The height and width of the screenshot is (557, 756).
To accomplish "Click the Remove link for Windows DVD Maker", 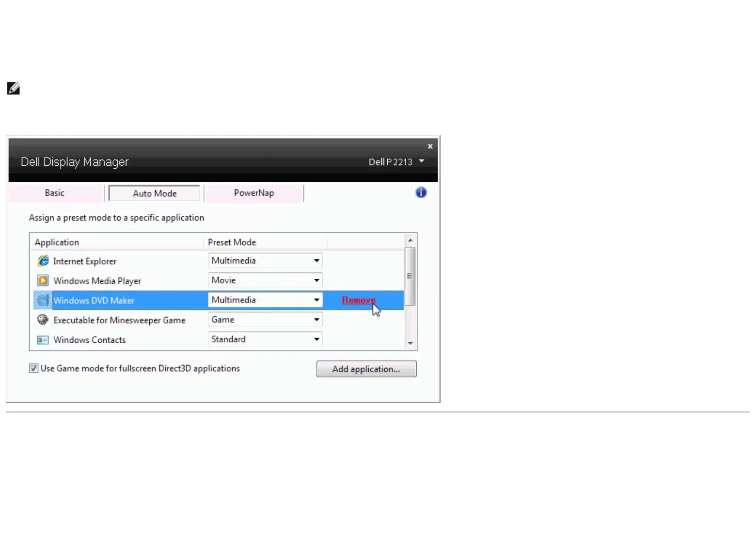I will click(x=359, y=300).
